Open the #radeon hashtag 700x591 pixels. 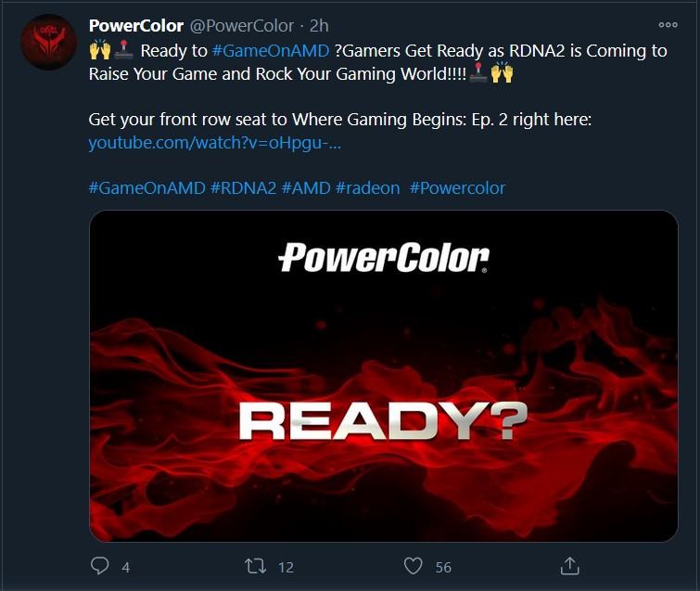coord(367,188)
